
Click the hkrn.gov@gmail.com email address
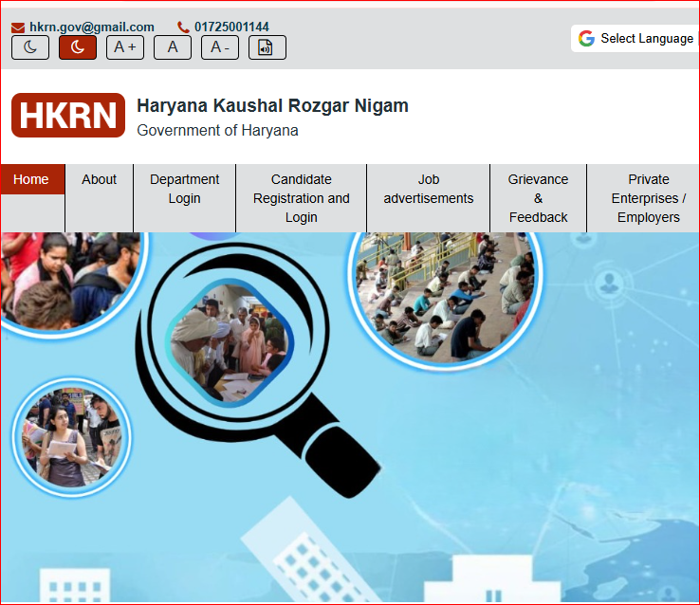91,27
